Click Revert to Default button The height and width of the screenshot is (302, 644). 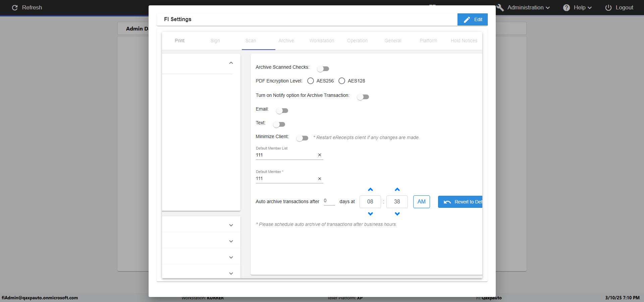460,202
